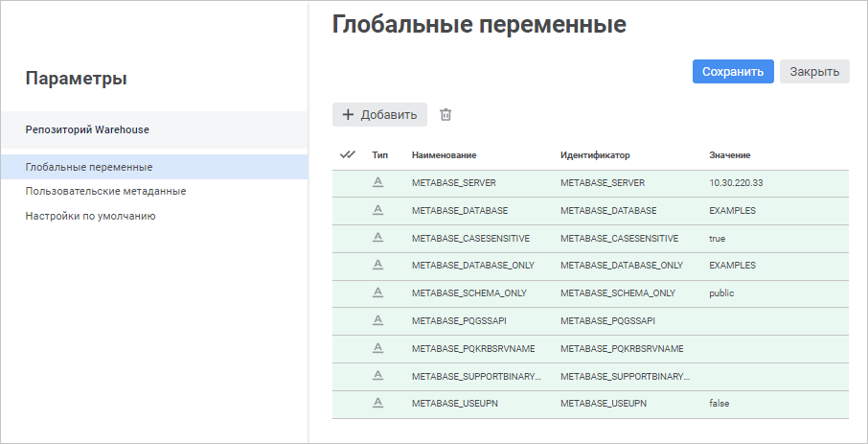Screen dimensions: 868x444
Task: Click the Добавить button
Action: (x=379, y=115)
